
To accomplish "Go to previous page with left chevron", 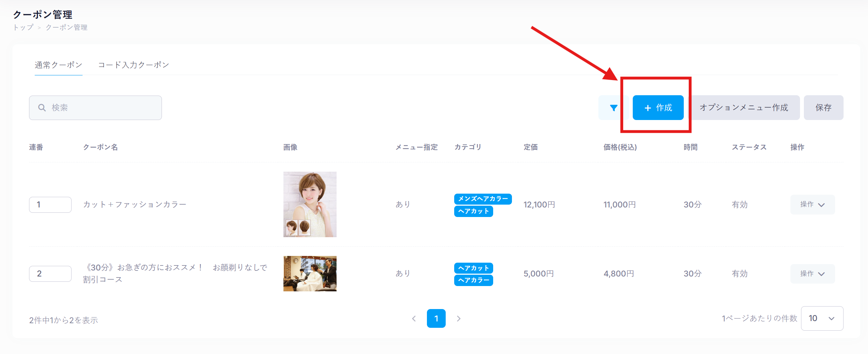I will pos(414,319).
